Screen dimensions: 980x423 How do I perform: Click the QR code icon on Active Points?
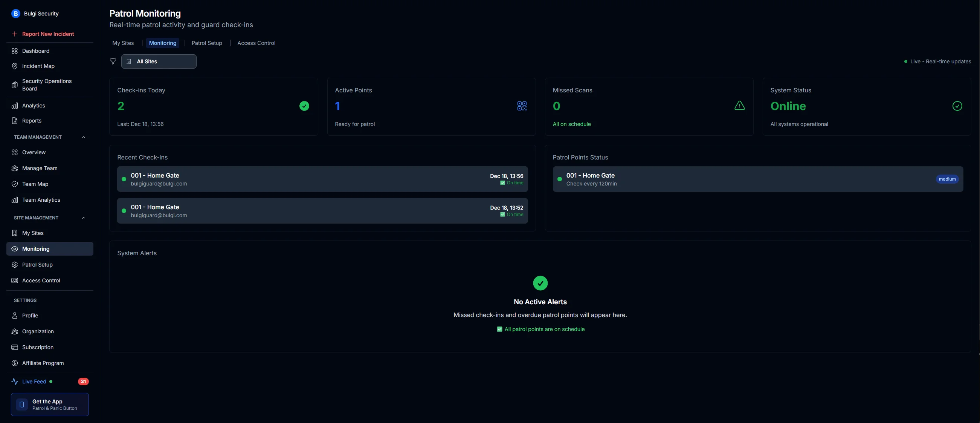click(x=522, y=106)
